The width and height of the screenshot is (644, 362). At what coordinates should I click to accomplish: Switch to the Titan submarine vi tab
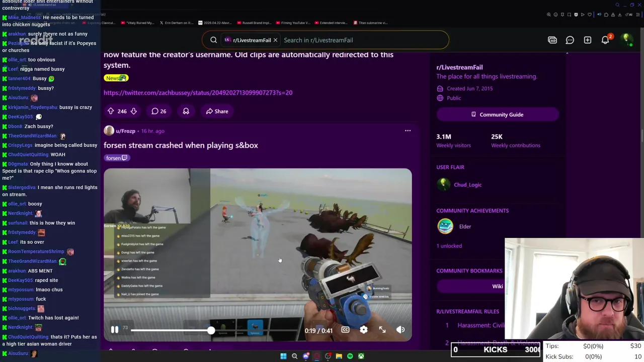pyautogui.click(x=371, y=23)
